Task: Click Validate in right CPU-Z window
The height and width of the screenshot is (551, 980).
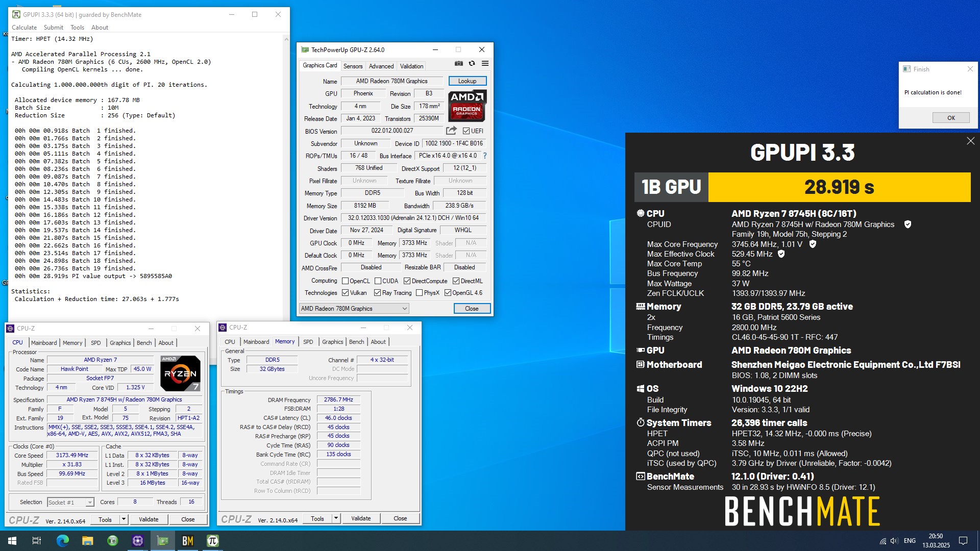Action: [361, 518]
